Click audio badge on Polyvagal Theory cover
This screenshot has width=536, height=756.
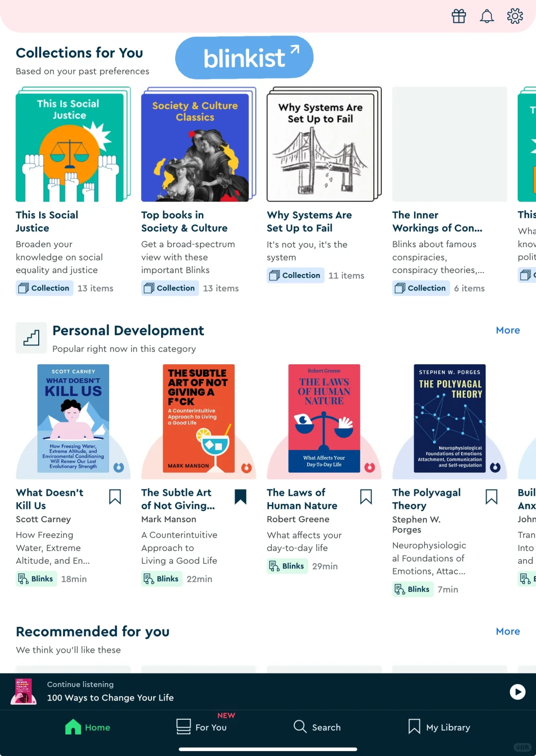pyautogui.click(x=495, y=467)
